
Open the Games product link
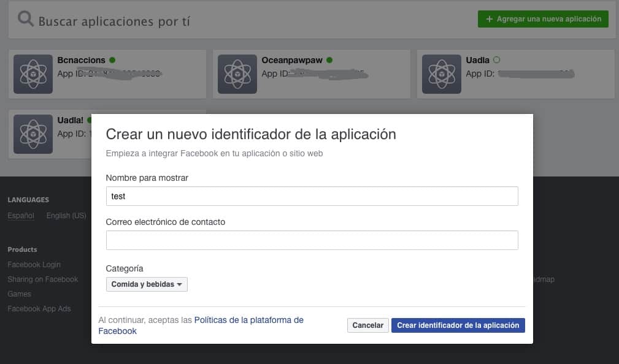click(19, 294)
